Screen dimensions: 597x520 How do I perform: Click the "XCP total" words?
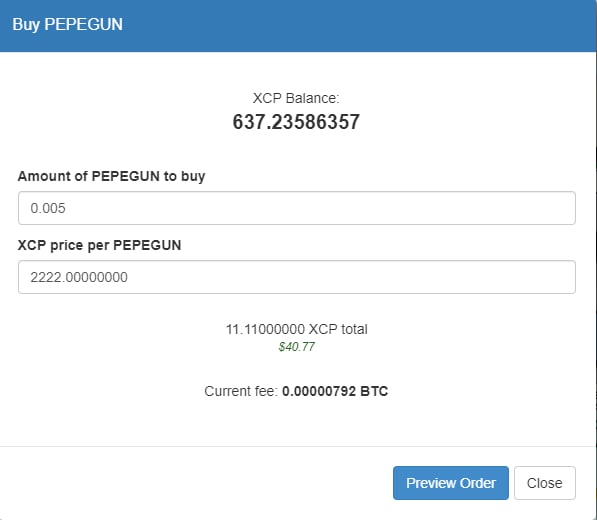338,329
